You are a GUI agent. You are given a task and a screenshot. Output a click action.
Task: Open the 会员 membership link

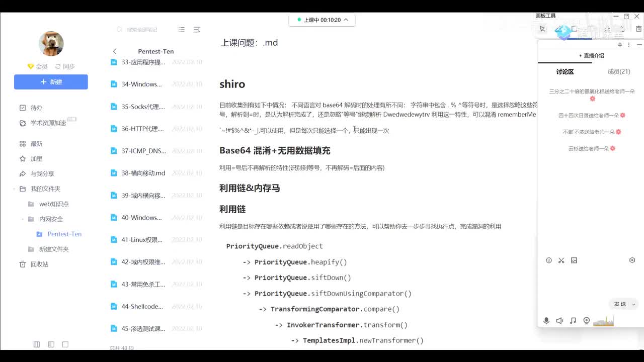point(38,66)
